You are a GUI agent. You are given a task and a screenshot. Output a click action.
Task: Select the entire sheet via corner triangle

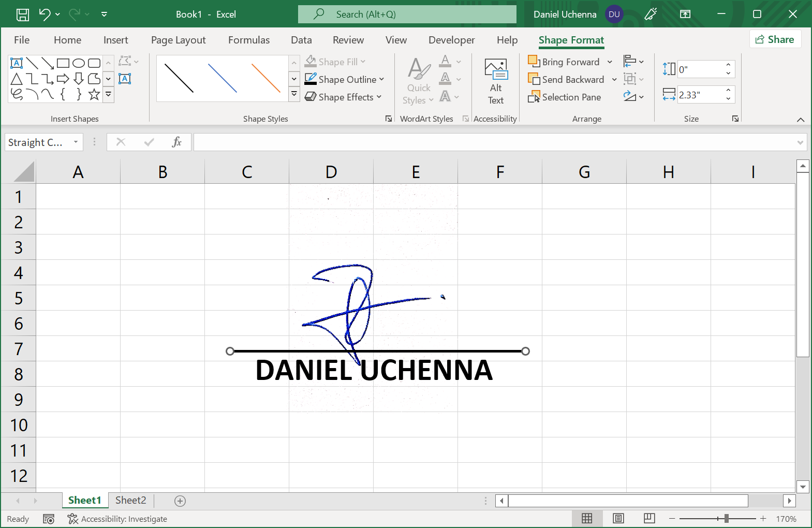[x=24, y=172]
